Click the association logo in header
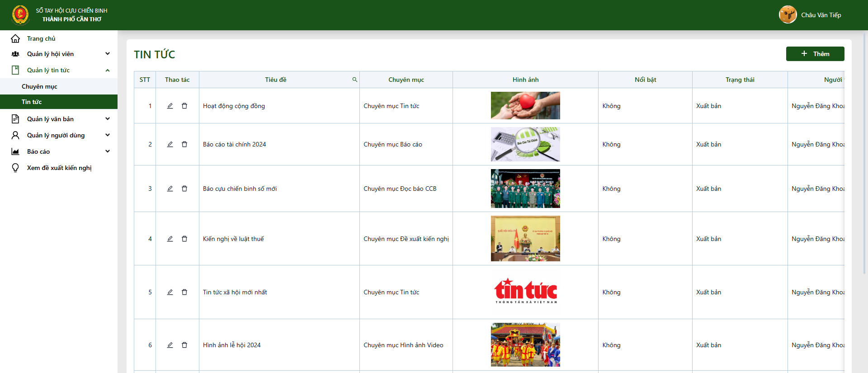Screen dimensions: 868x373 (20, 15)
